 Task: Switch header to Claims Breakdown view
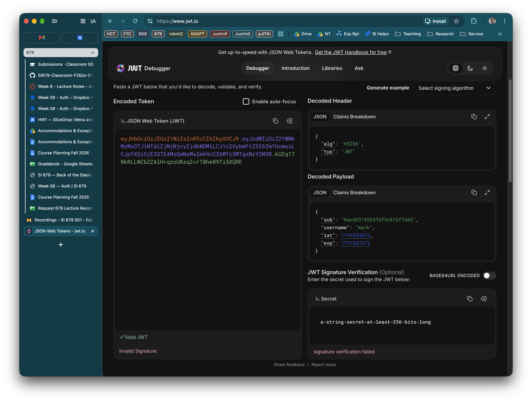[354, 117]
